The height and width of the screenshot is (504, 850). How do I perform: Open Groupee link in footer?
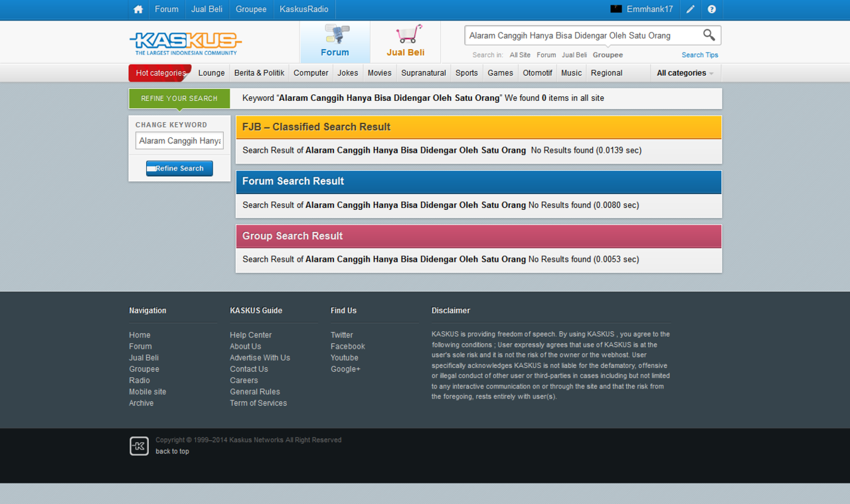tap(144, 369)
